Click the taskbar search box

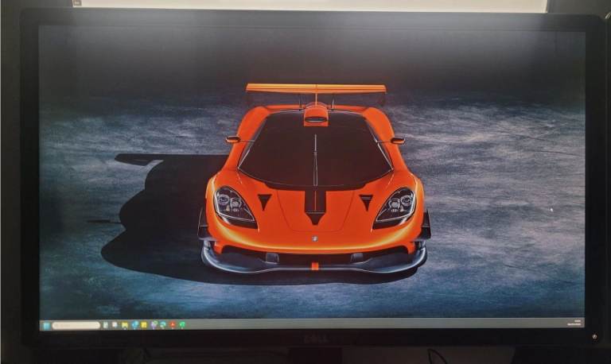click(76, 326)
